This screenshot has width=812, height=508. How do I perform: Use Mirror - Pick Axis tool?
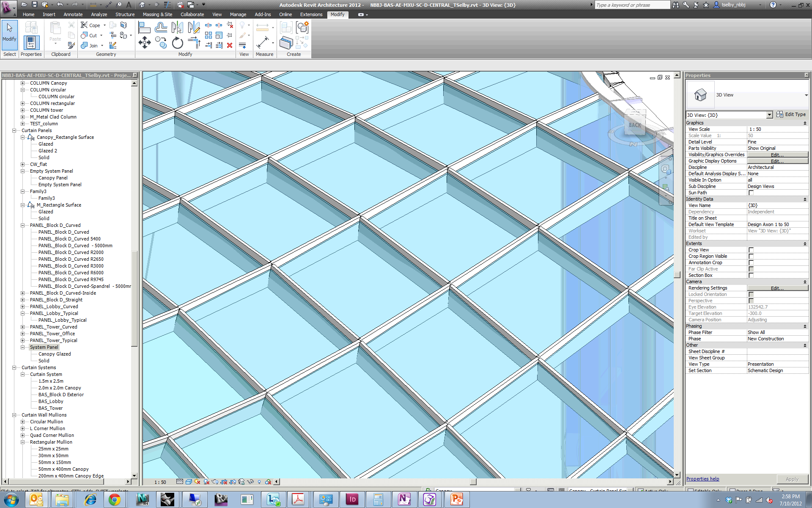coord(178,28)
